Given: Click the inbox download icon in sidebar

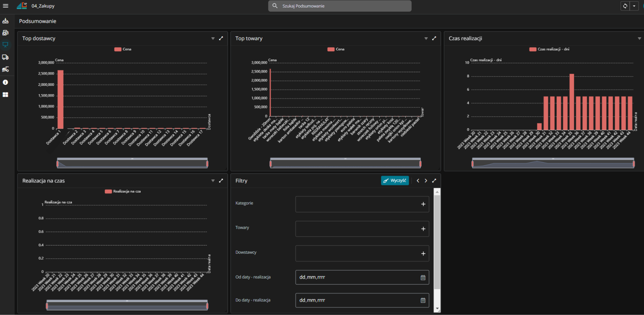Looking at the screenshot, I should [5, 21].
